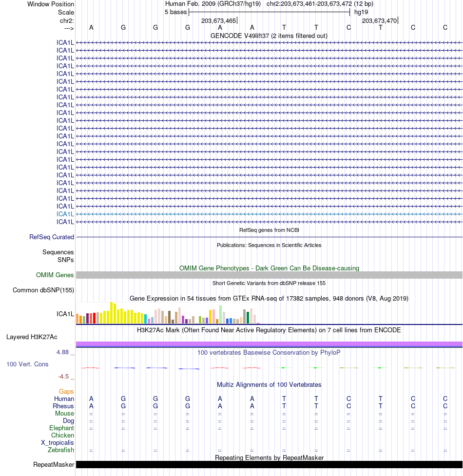Click the SNPs track label

tap(66, 260)
